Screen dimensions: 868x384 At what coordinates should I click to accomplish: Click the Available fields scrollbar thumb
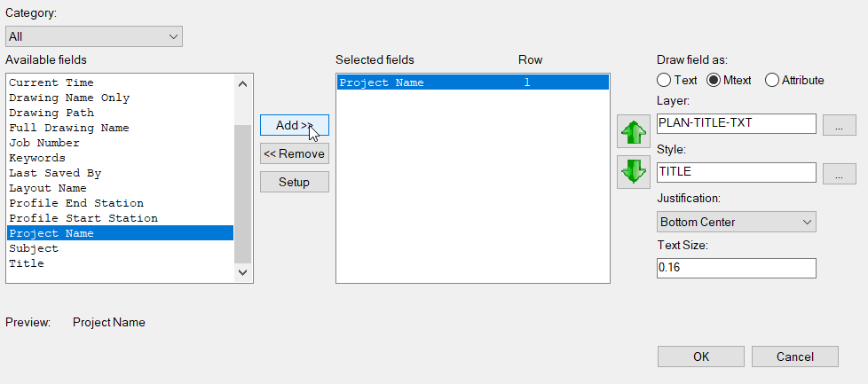[x=242, y=193]
